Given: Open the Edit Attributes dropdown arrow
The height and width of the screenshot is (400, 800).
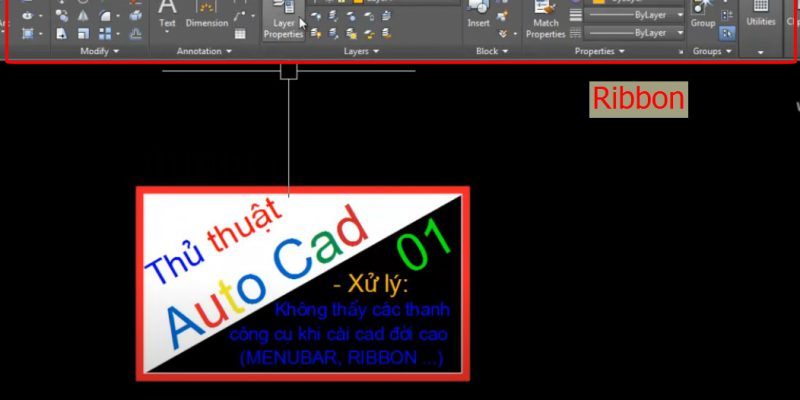Looking at the screenshot, I should [x=515, y=34].
